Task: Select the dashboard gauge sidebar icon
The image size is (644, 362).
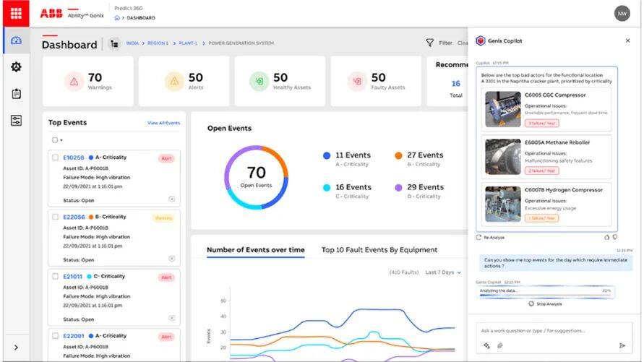Action: coord(16,42)
